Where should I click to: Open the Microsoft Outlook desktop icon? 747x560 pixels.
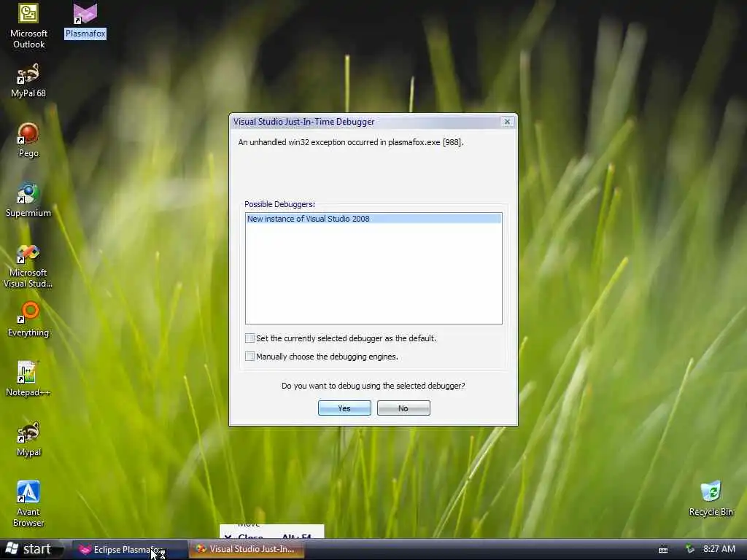click(28, 26)
